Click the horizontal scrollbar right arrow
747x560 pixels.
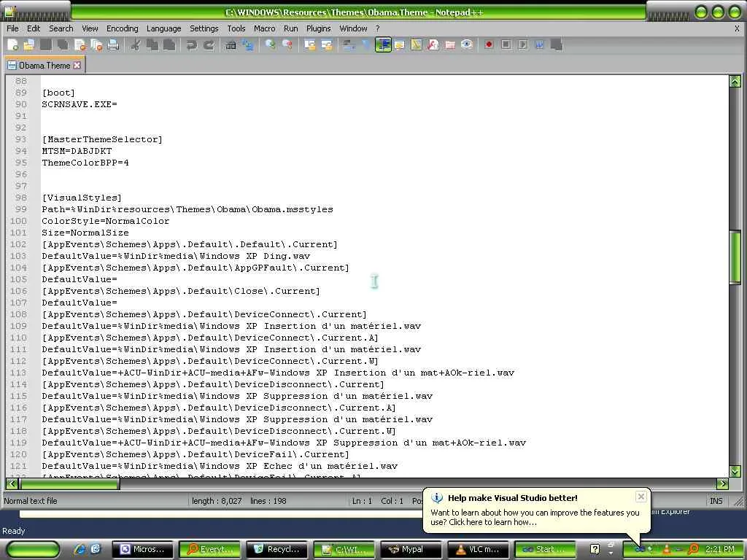[723, 484]
